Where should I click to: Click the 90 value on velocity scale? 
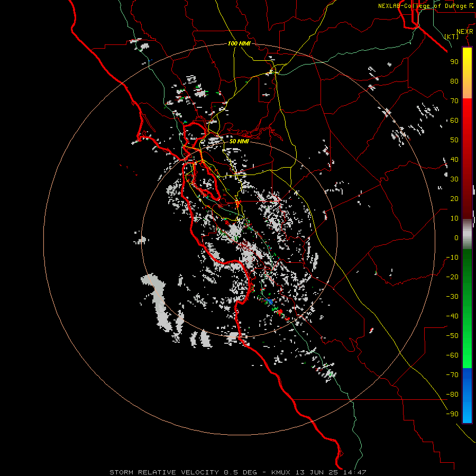[454, 62]
